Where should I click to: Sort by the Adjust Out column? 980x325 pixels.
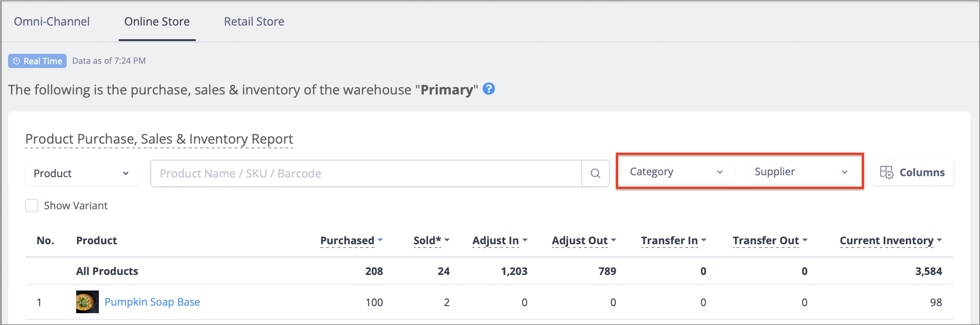[x=584, y=240]
